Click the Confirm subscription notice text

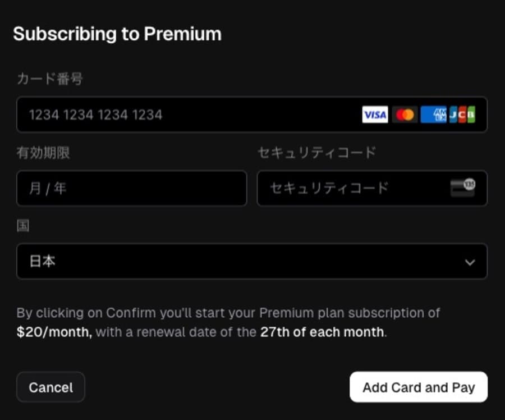(228, 322)
